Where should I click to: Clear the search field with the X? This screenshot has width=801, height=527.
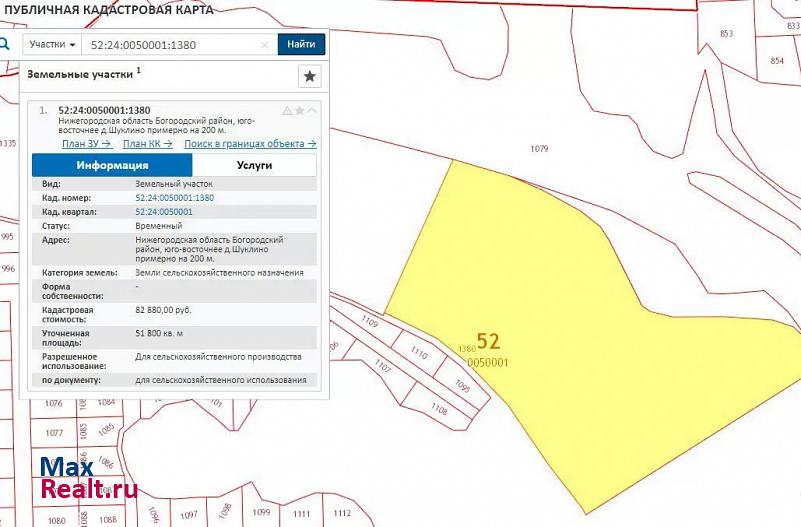click(x=265, y=45)
